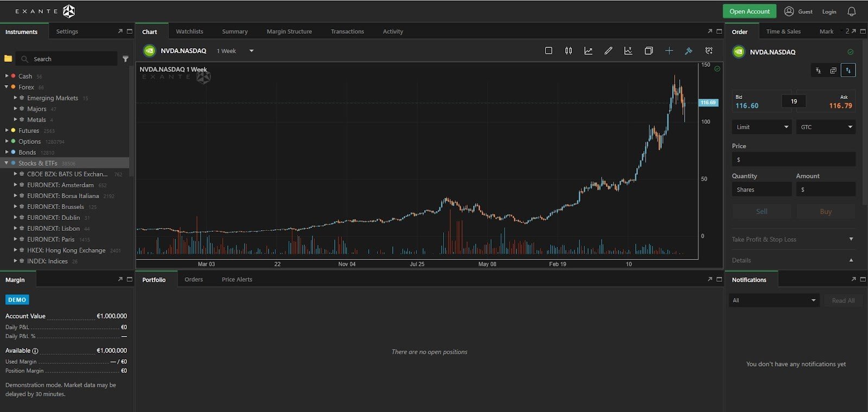
Task: Click the NVDA logo in Order panel
Action: (x=738, y=52)
